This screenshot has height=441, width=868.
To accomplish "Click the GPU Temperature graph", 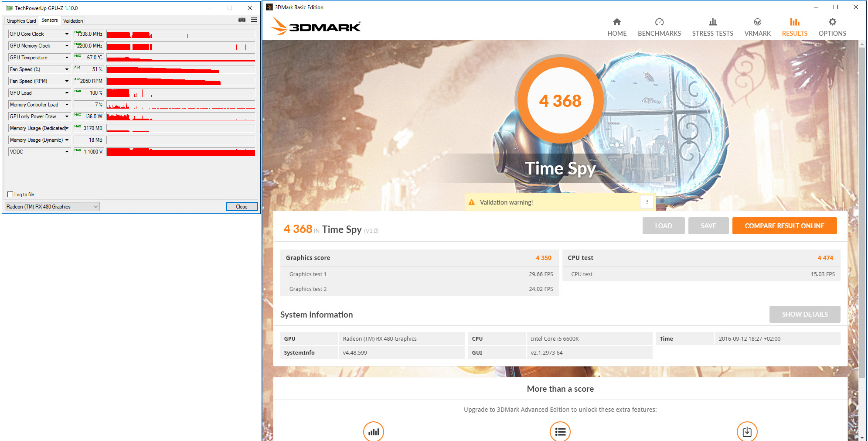I will point(180,58).
